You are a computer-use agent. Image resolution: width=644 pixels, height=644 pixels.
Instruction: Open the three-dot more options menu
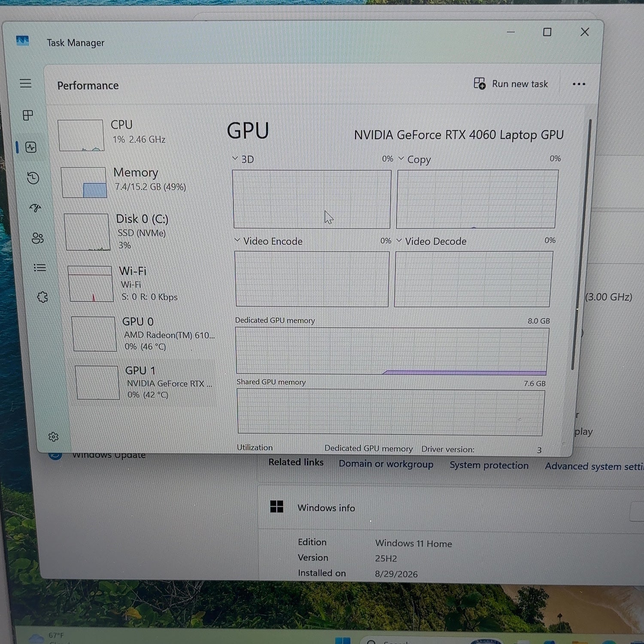click(579, 84)
